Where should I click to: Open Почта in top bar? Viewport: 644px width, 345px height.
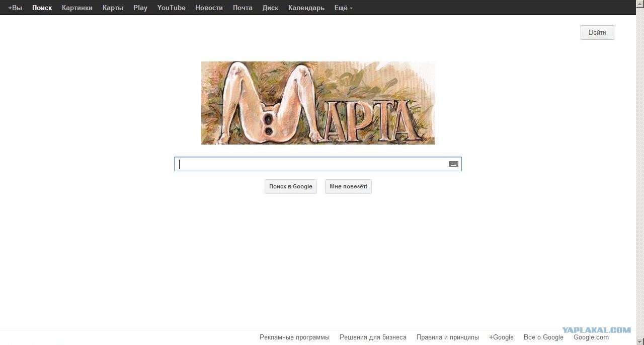pyautogui.click(x=243, y=8)
